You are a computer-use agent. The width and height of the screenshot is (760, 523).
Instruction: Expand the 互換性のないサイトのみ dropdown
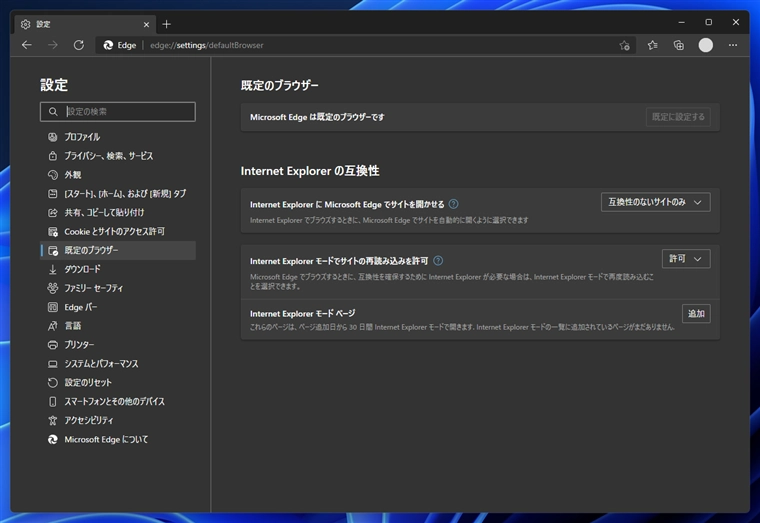pyautogui.click(x=655, y=202)
